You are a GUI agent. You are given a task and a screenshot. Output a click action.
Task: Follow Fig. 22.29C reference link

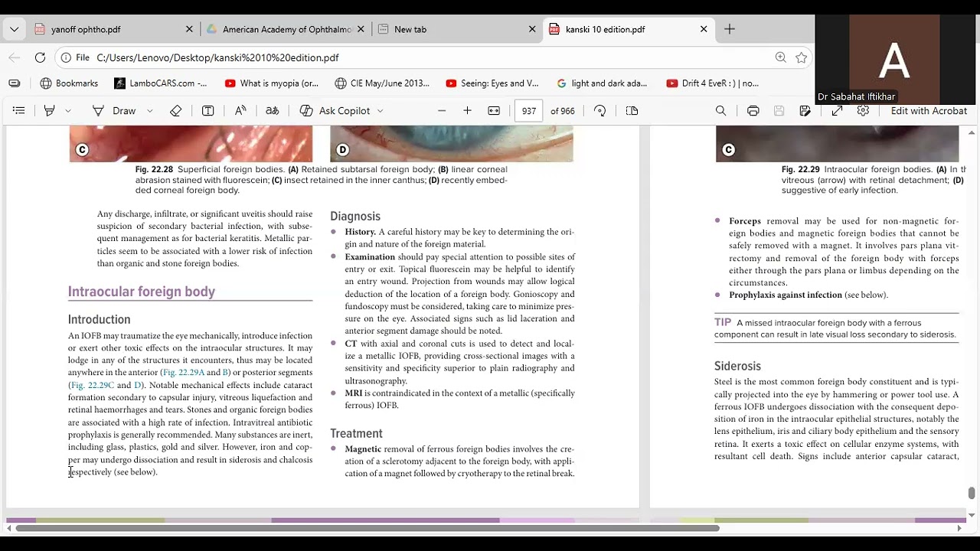pyautogui.click(x=92, y=385)
